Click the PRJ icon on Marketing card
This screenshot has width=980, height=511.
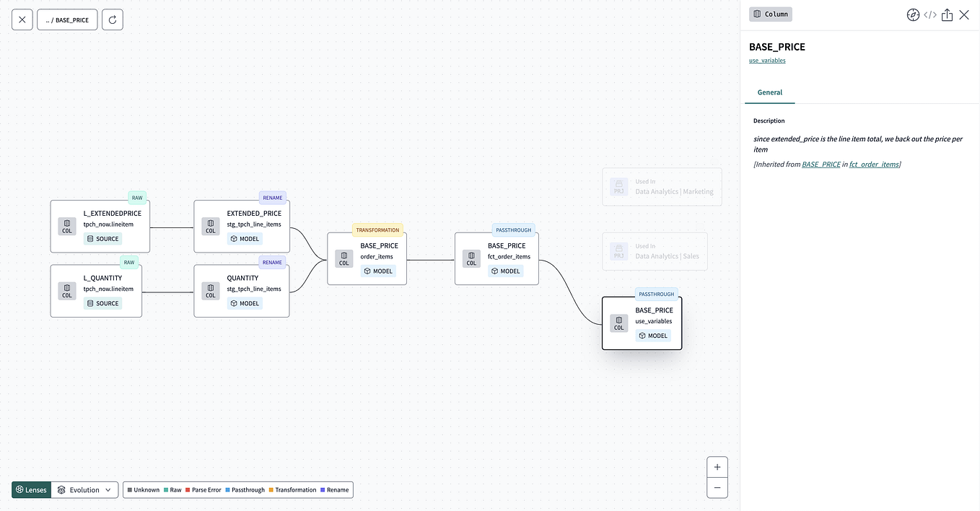(618, 187)
